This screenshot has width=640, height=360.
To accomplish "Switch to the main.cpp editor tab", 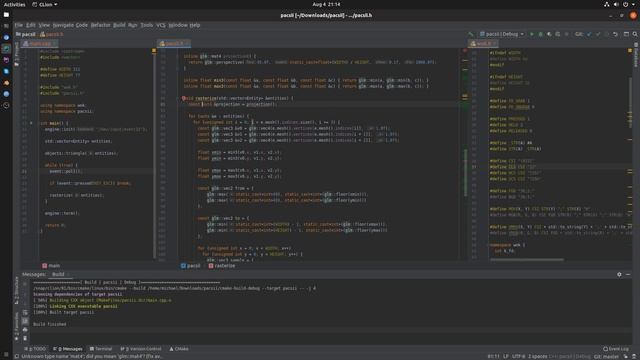I will point(40,43).
